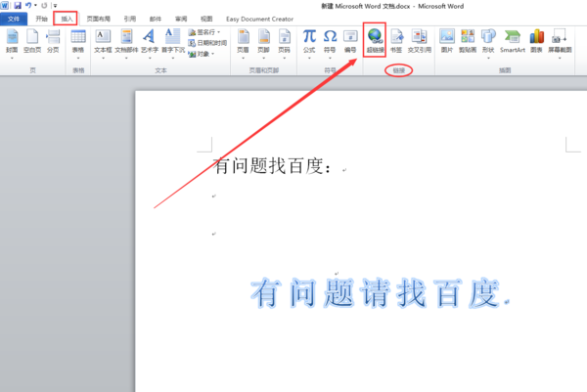Screen dimensions: 587x392
Task: Insert a page break (分页)
Action: 53,41
